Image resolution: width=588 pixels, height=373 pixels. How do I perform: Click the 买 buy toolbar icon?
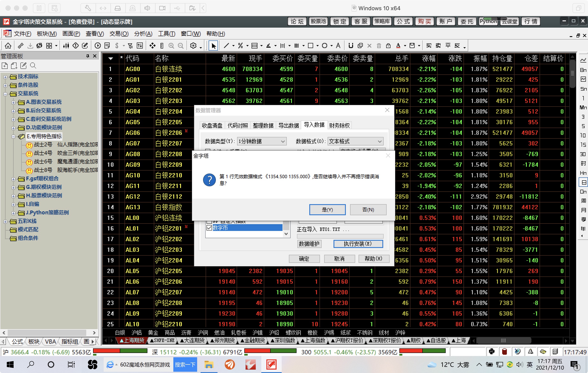(x=429, y=46)
